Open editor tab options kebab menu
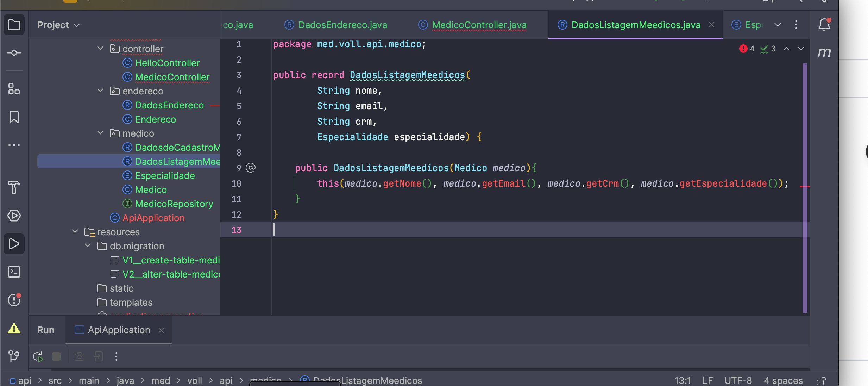 [x=796, y=25]
